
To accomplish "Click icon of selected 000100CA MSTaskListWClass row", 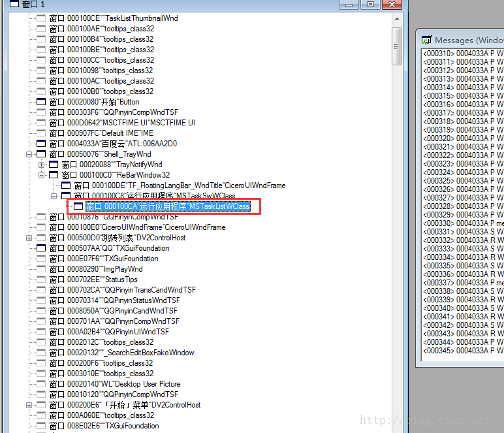I will [78, 206].
